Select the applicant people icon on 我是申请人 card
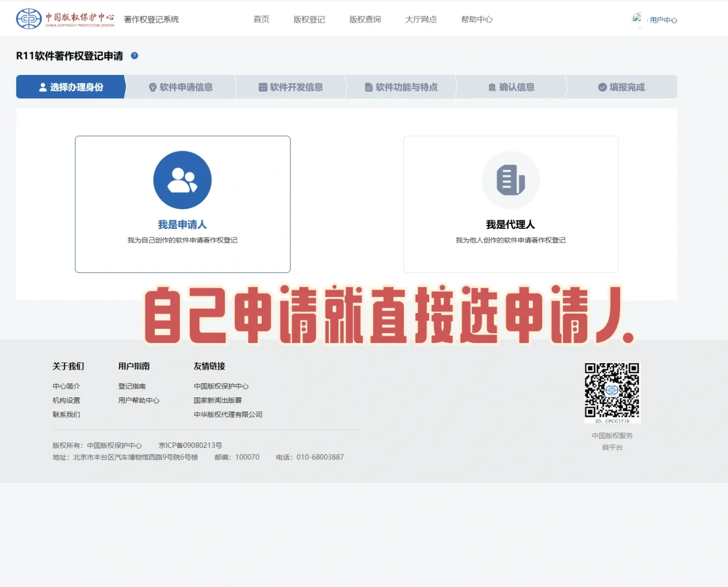 [183, 180]
